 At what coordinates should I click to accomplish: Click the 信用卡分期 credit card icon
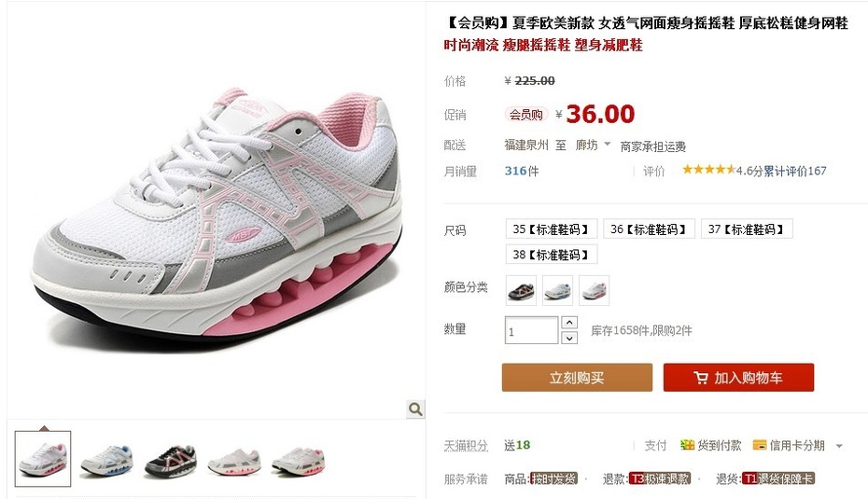(760, 445)
